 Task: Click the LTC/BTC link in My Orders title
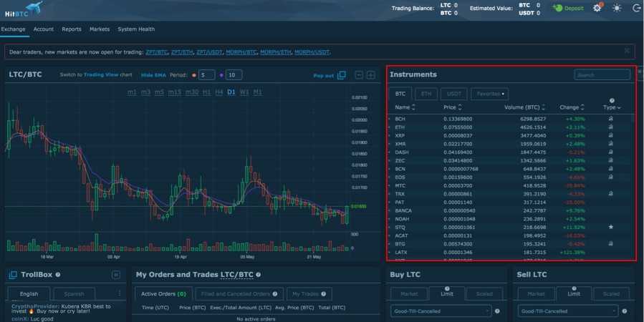[237, 275]
